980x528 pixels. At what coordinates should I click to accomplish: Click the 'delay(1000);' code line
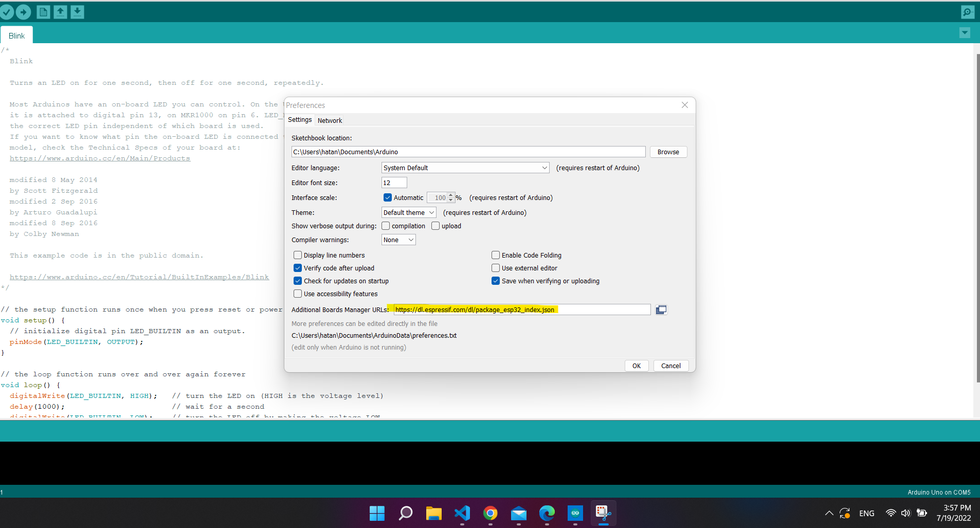(x=37, y=407)
